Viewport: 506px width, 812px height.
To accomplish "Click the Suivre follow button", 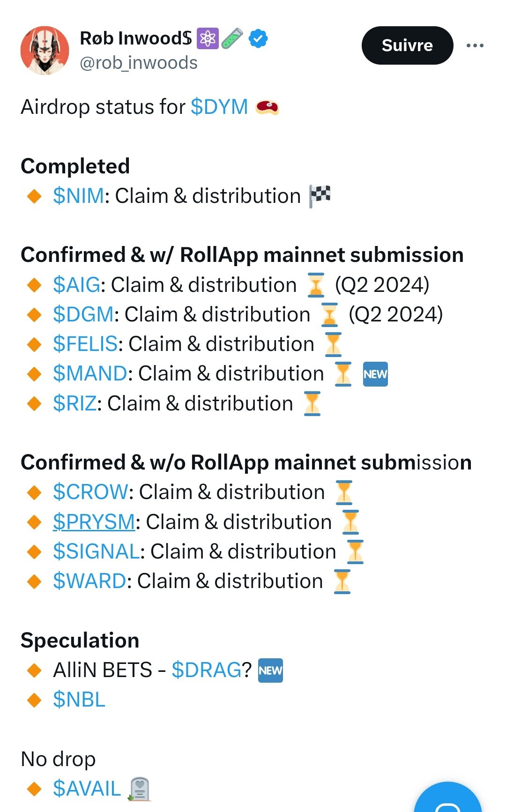I will tap(407, 45).
